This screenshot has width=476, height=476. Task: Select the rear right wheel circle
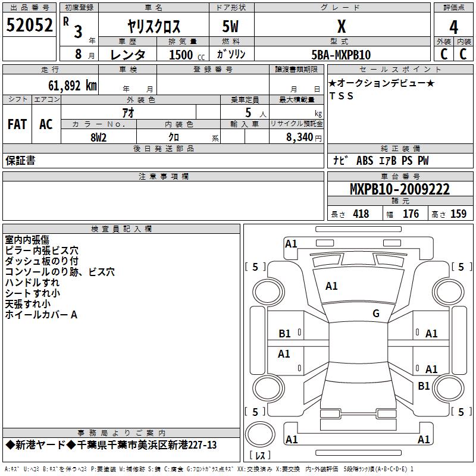point(449,388)
